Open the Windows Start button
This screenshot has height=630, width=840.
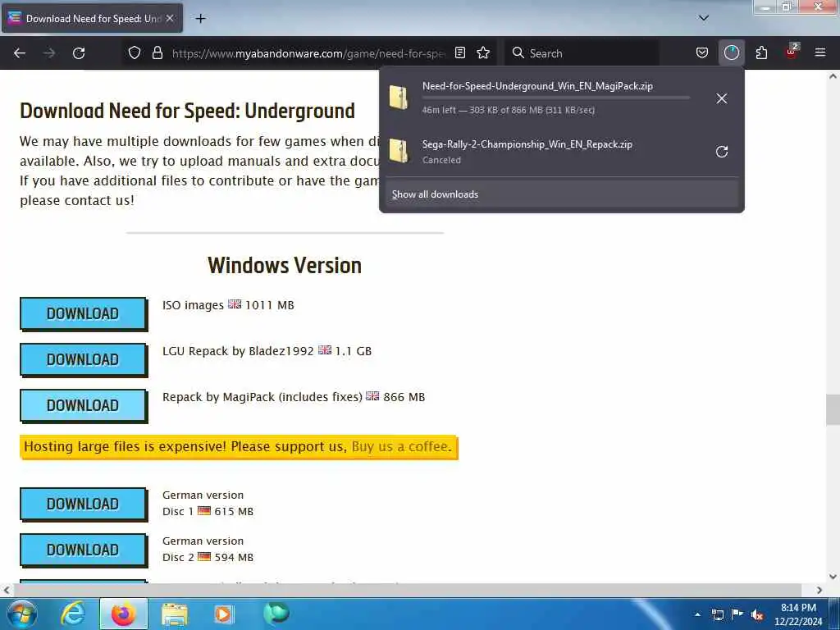click(x=22, y=614)
